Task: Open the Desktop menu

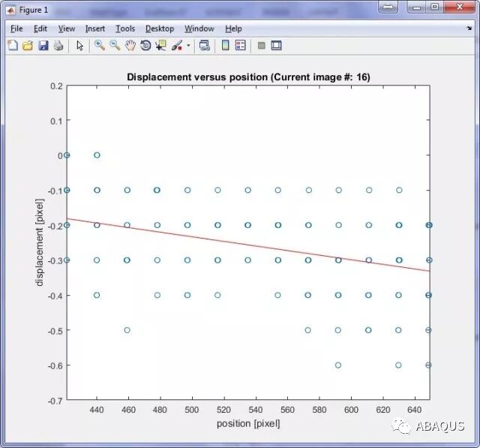Action: [x=160, y=29]
